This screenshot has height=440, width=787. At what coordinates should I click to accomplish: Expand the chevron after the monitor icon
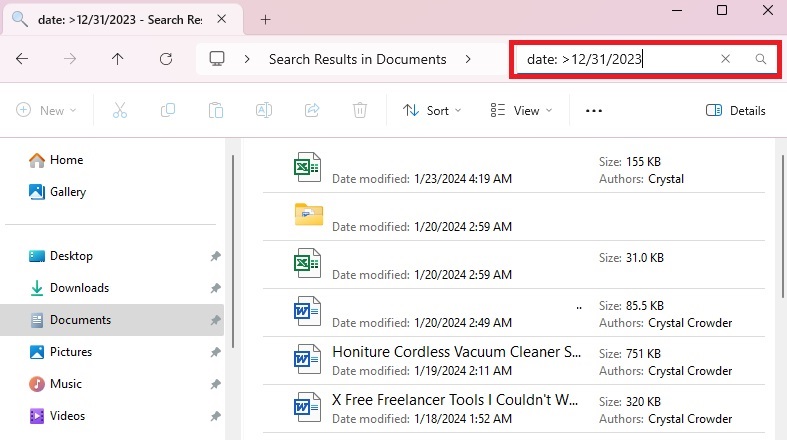coord(247,59)
